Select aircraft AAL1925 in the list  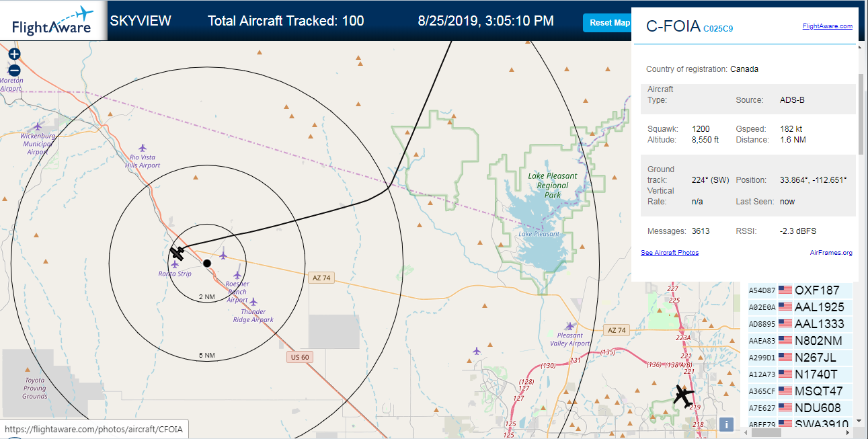pos(800,307)
